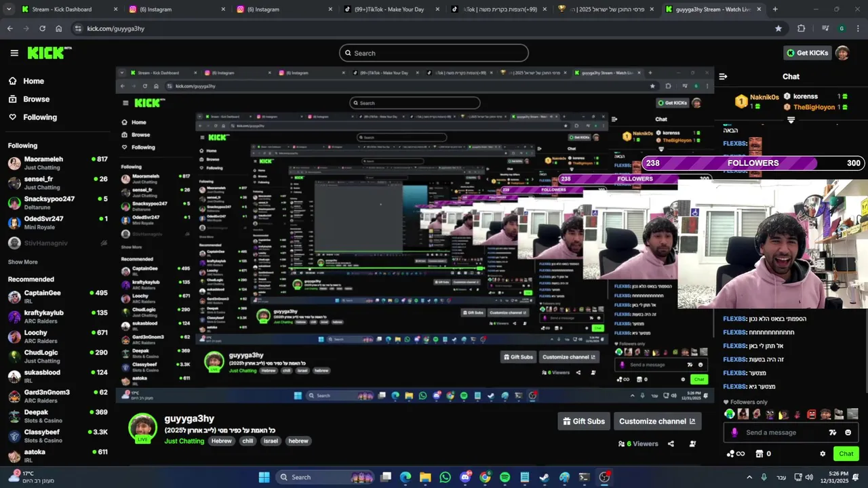Send message with green Chat button
The height and width of the screenshot is (488, 868).
[x=846, y=454]
